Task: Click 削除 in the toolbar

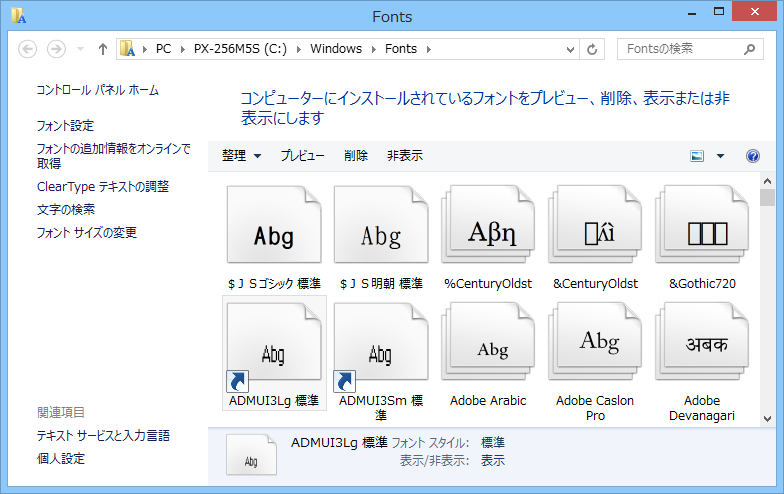Action: [x=356, y=156]
